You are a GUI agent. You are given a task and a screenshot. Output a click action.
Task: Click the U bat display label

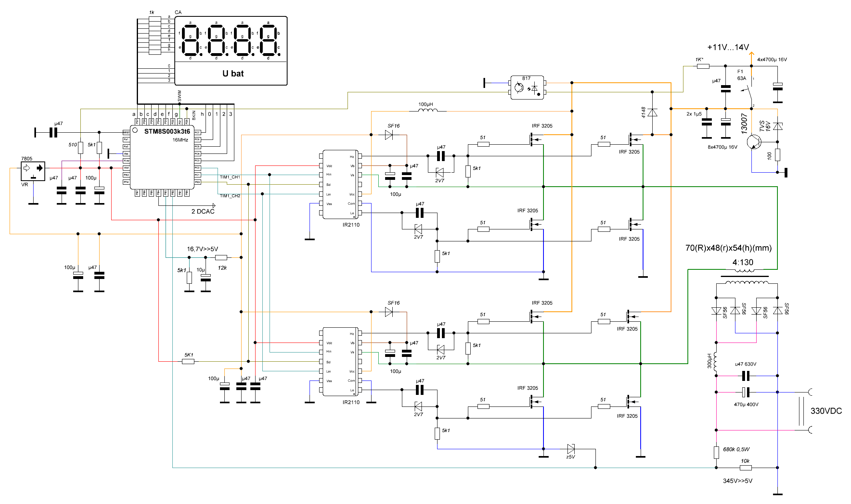(x=233, y=74)
